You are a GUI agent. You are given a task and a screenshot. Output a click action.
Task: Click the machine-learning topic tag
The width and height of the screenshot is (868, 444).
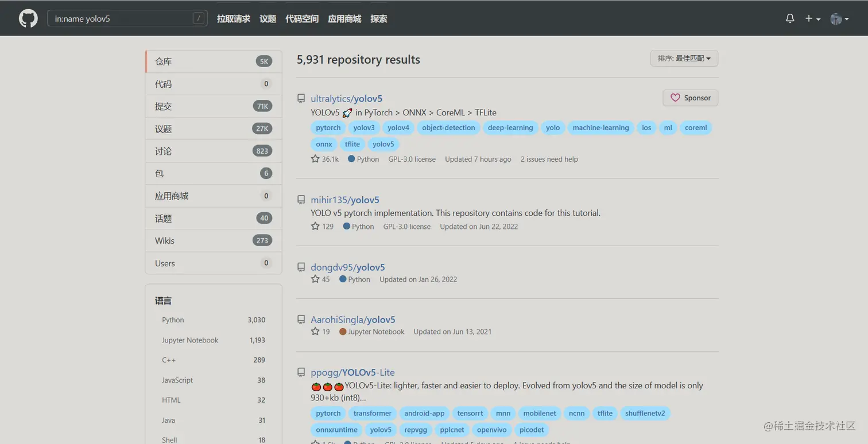pos(600,128)
